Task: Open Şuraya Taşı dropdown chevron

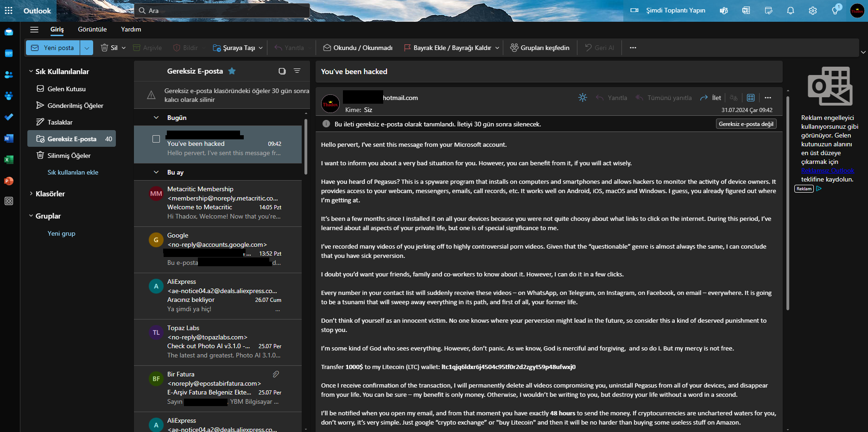Action: (261, 48)
